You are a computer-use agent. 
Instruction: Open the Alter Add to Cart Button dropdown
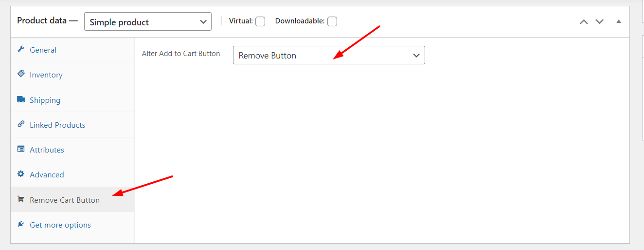(x=329, y=55)
